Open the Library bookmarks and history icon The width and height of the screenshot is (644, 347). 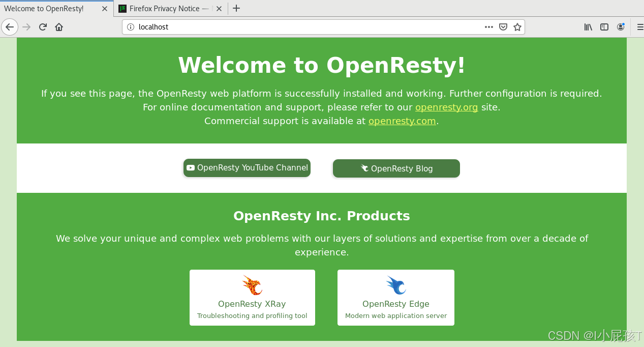588,27
